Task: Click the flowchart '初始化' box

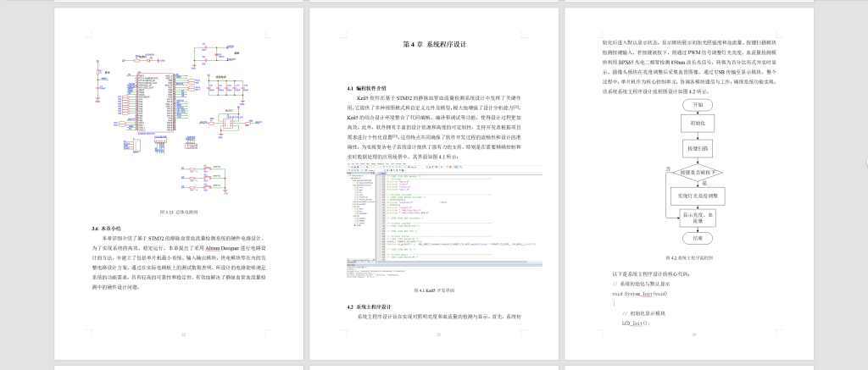Action: coord(698,123)
